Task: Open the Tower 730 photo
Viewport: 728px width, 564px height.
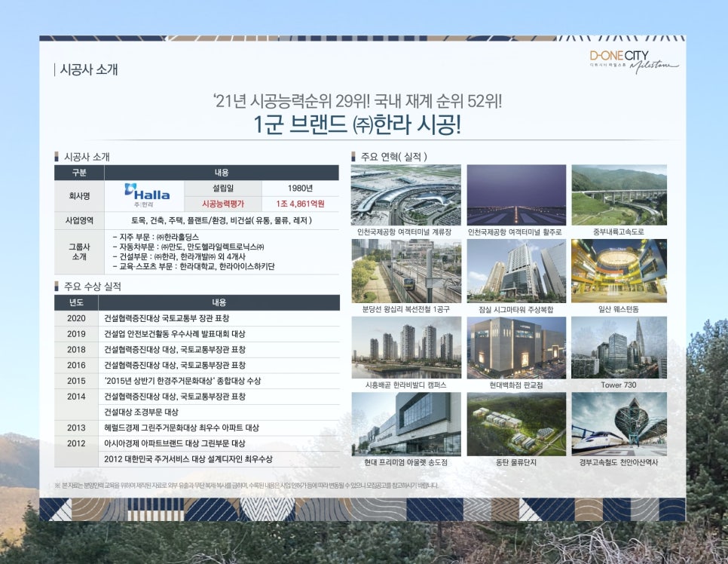Action: (x=619, y=348)
